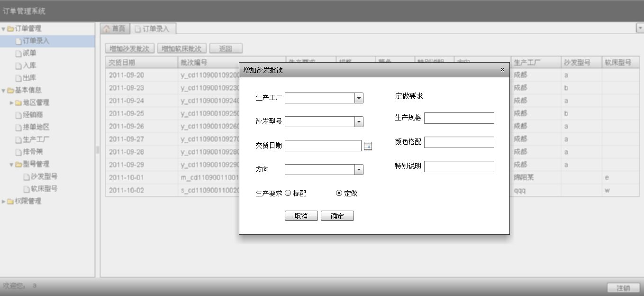The image size is (644, 296).
Task: Click the sidebar collapse splitter handle
Action: pyautogui.click(x=98, y=150)
